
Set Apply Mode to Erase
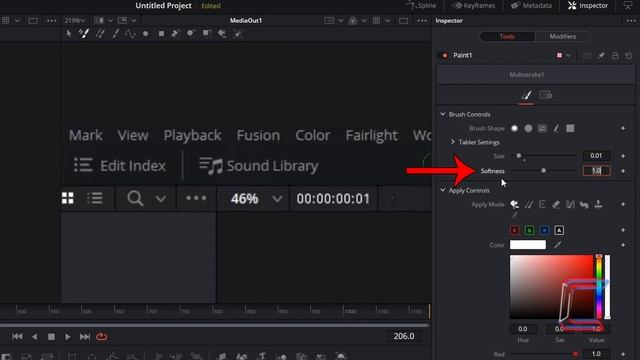pyautogui.click(x=556, y=204)
